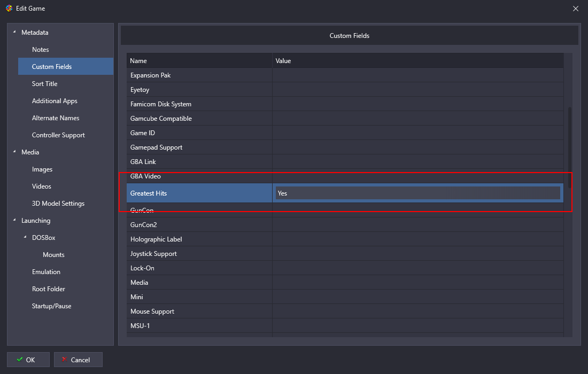Open the Sort Title page
Screen dimensions: 588x374
point(44,83)
